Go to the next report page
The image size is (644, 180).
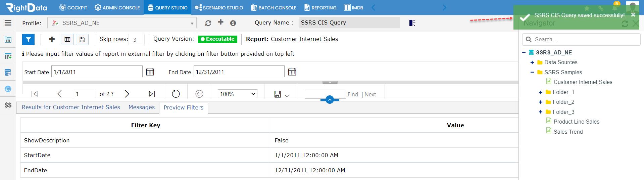(127, 94)
